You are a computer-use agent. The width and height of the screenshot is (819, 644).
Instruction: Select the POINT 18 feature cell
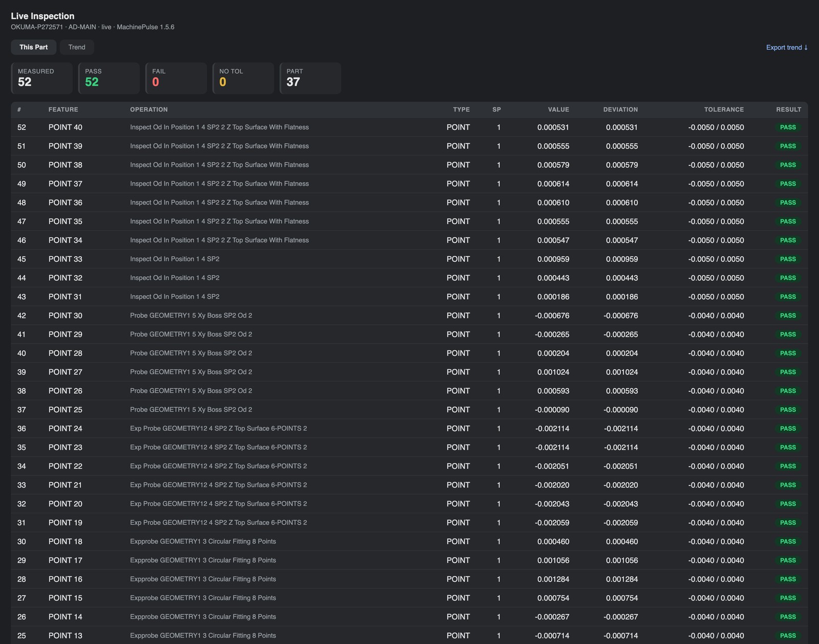point(66,542)
